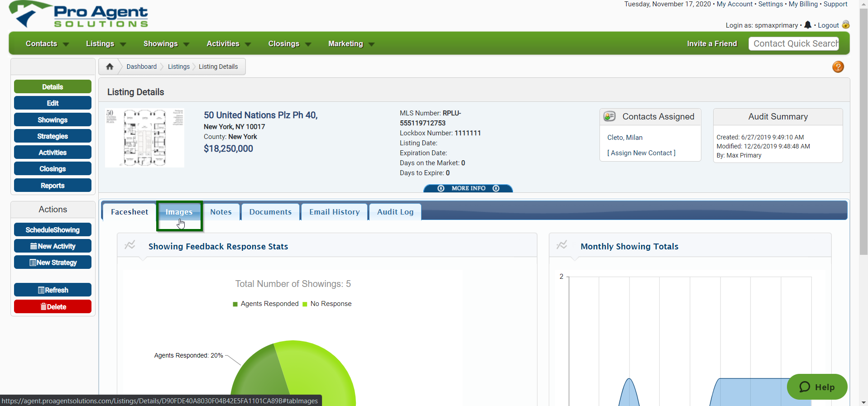Click the green Agents Responded legend marker

[x=235, y=304]
